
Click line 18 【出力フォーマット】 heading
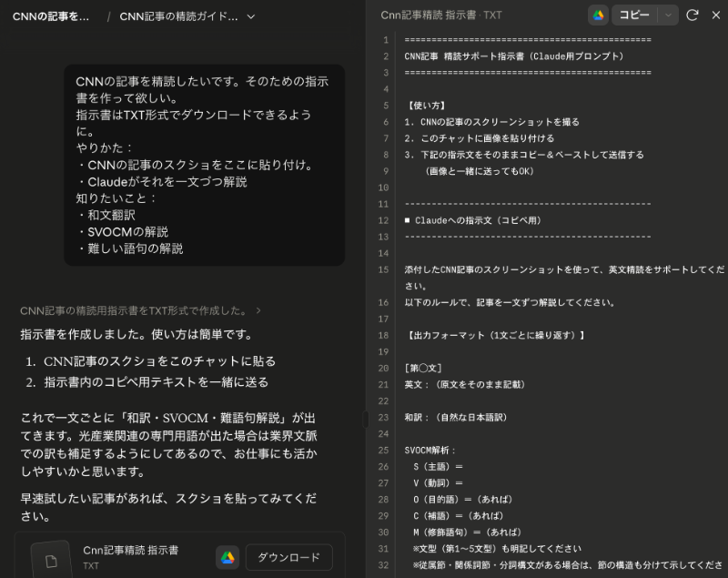[496, 335]
